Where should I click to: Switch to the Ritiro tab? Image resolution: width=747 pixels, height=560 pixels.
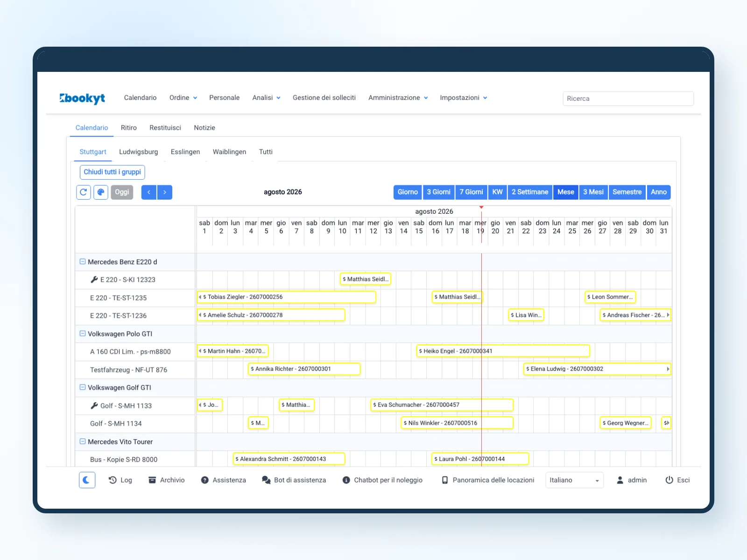tap(129, 128)
